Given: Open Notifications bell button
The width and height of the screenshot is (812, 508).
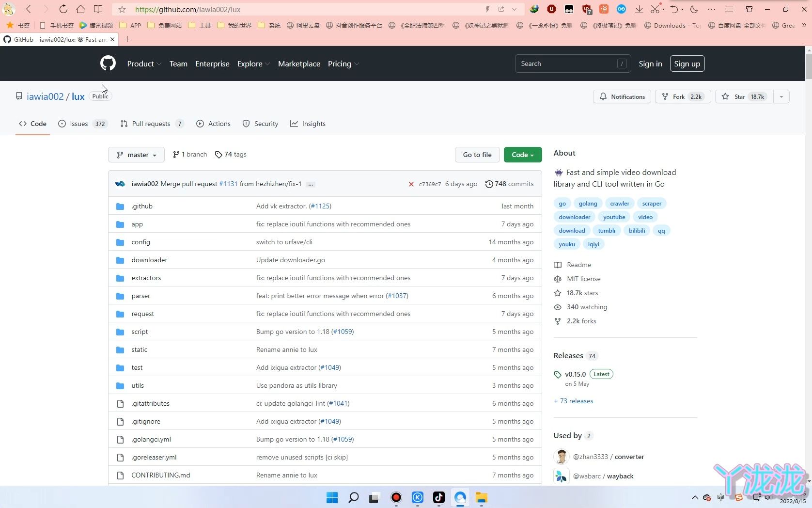Looking at the screenshot, I should [x=622, y=96].
